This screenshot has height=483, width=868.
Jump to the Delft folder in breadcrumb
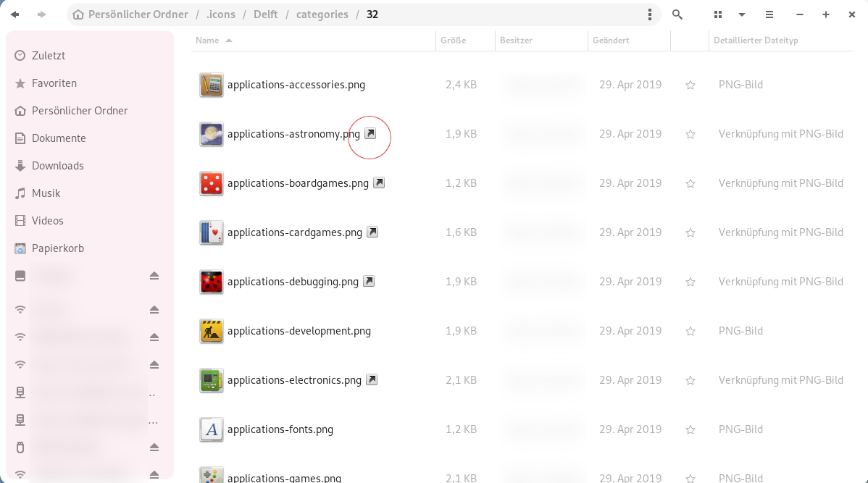coord(265,14)
